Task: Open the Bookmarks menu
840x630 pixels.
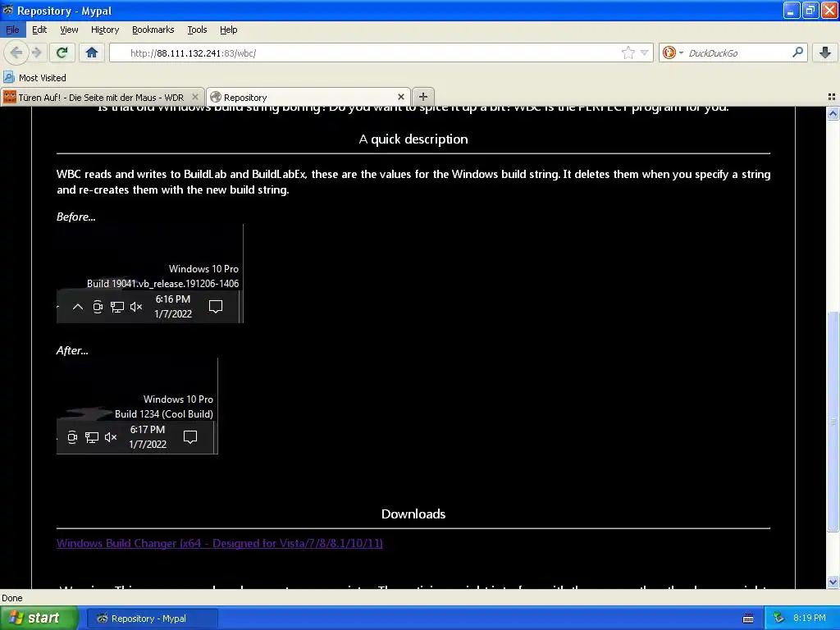Action: [153, 30]
